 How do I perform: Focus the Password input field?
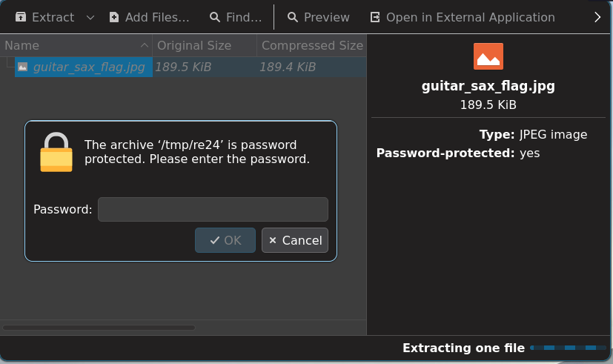click(x=213, y=209)
